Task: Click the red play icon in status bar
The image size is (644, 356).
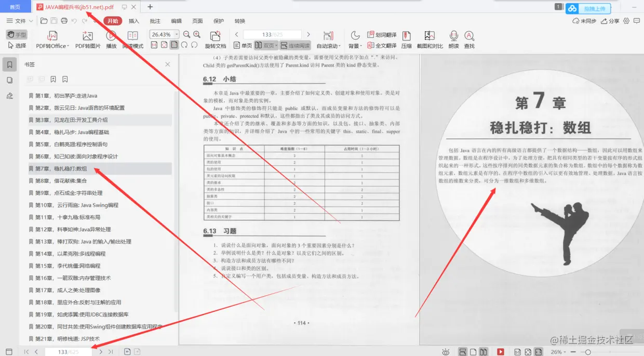Action: (501, 352)
